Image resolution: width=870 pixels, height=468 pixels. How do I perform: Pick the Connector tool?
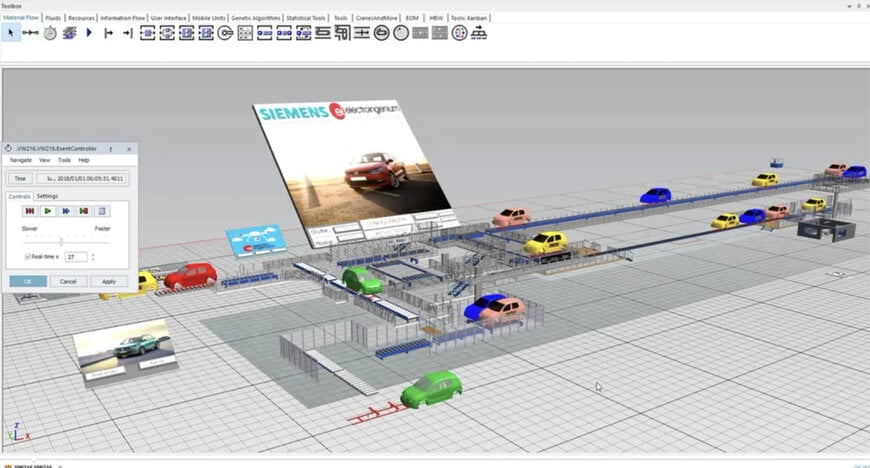coord(31,33)
